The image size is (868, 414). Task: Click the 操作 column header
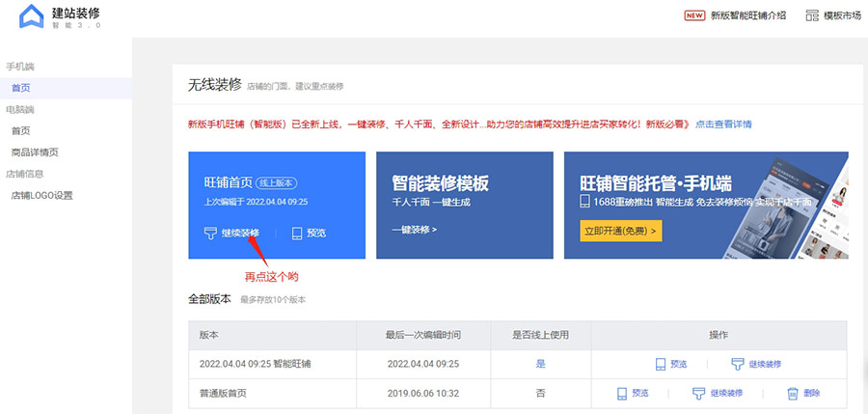tap(719, 335)
